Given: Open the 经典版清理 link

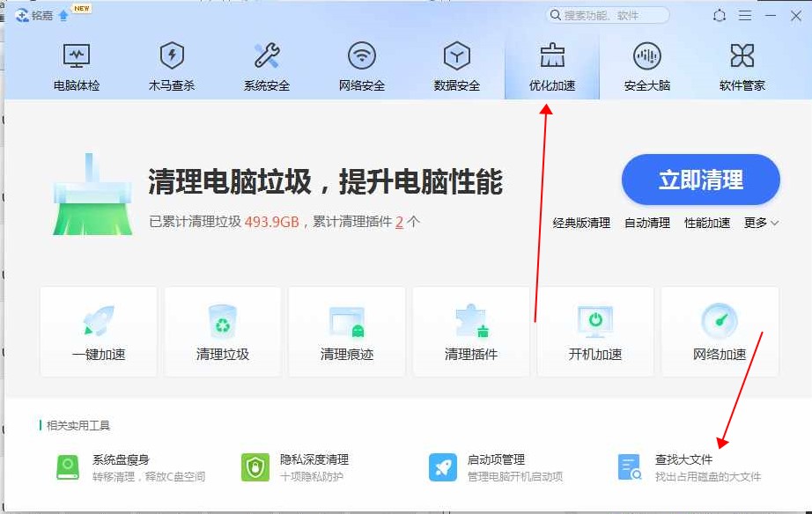Looking at the screenshot, I should (x=581, y=223).
